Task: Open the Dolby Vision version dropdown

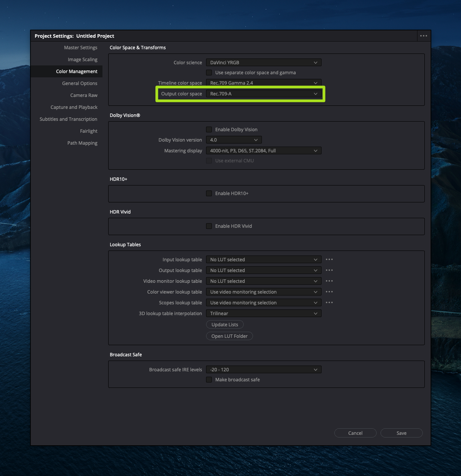Action: 234,140
